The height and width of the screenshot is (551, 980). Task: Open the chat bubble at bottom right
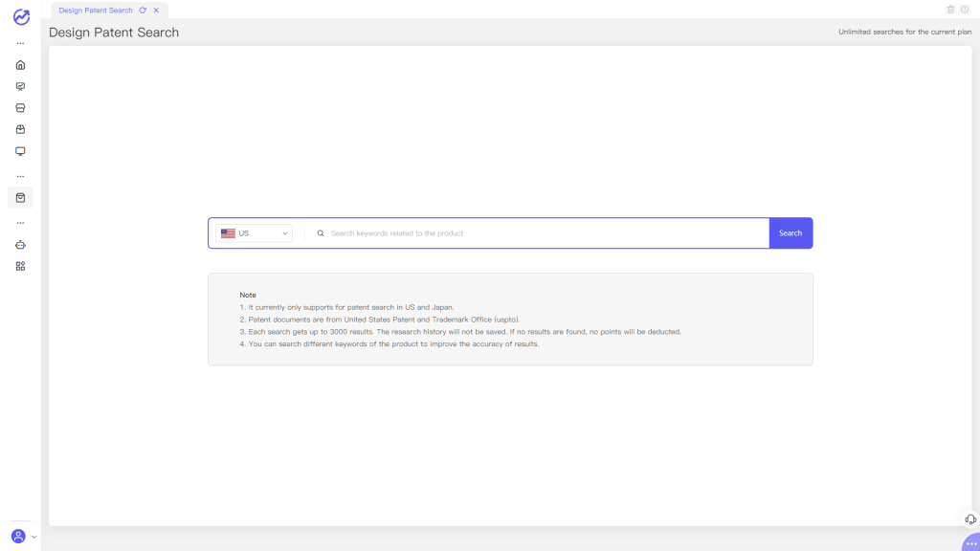[971, 543]
